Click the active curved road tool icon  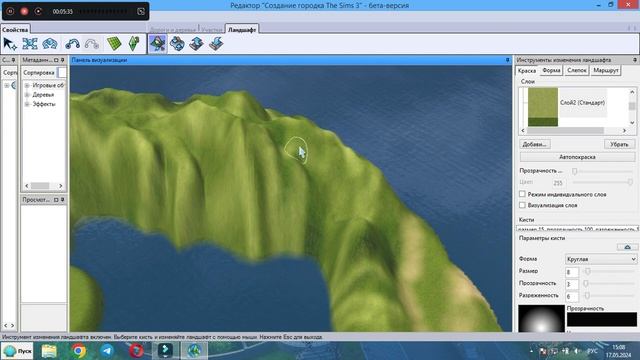[72, 44]
